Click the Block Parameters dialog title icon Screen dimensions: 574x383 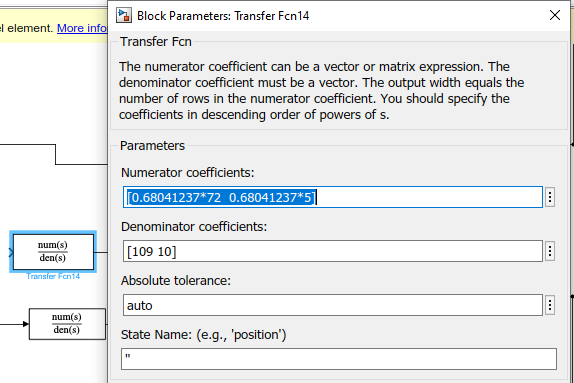tap(124, 16)
